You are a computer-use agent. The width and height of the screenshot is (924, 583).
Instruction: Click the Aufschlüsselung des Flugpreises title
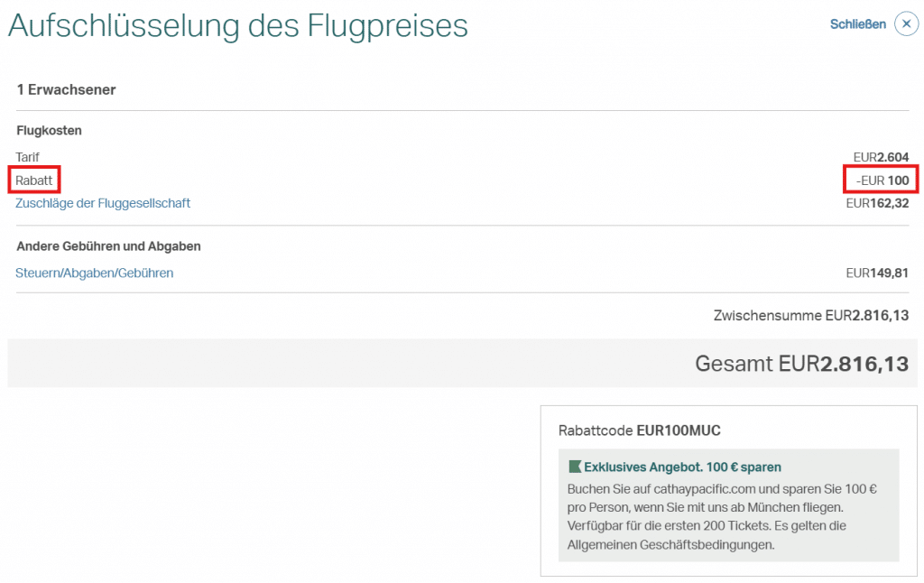click(x=238, y=26)
